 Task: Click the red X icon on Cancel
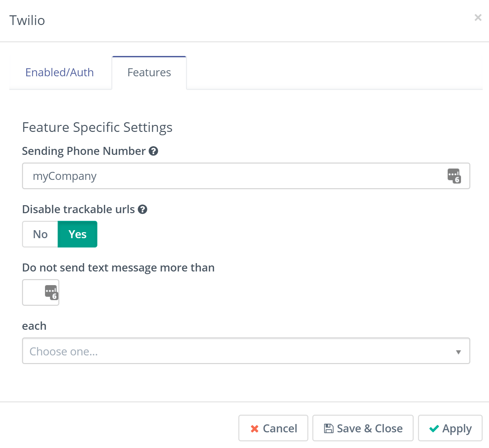pos(255,429)
